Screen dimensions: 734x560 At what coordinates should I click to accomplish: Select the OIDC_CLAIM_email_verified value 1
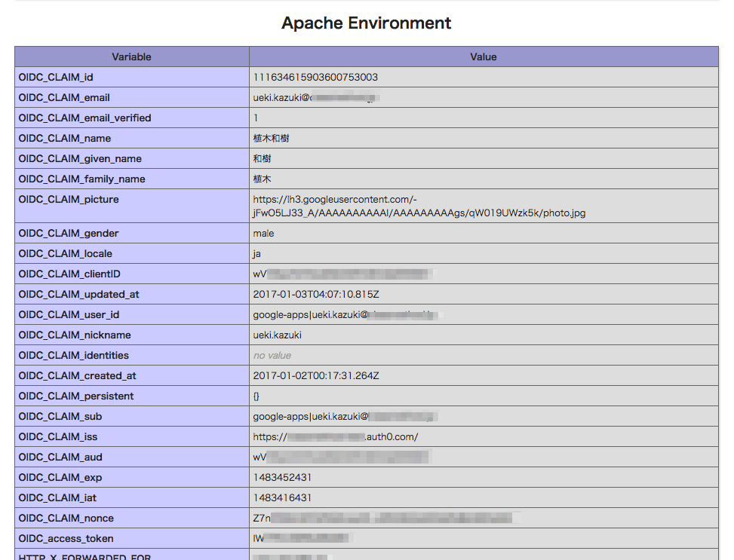(254, 118)
